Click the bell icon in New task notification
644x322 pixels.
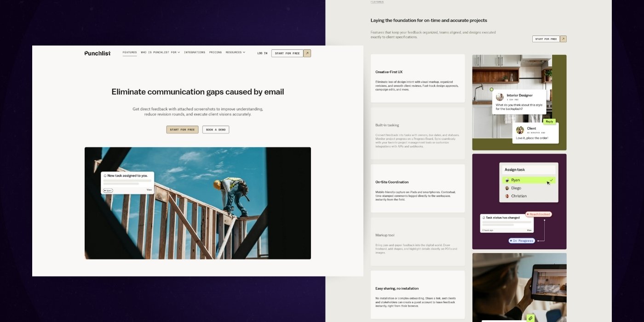pos(105,176)
